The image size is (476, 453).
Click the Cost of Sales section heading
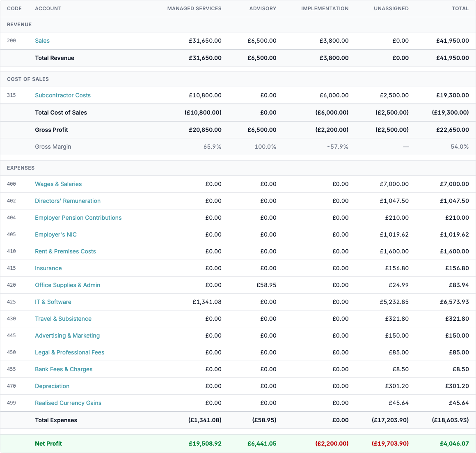pyautogui.click(x=27, y=79)
